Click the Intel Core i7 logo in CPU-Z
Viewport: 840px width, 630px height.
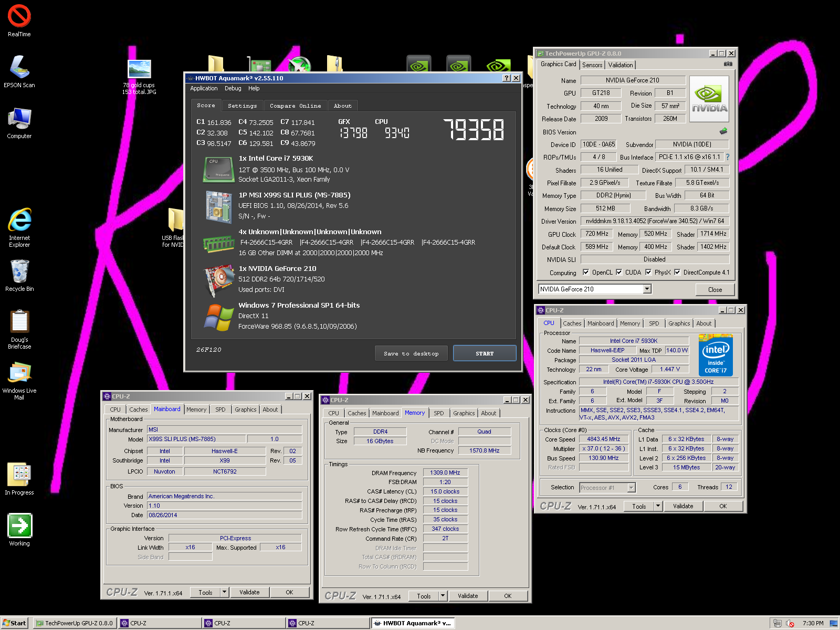point(716,355)
